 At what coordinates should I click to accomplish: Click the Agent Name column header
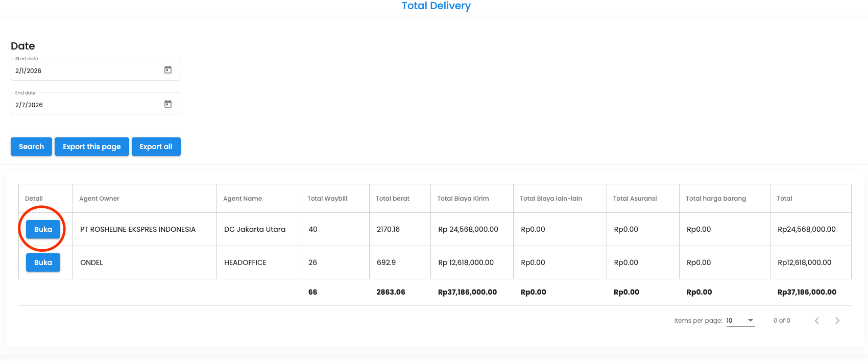(x=243, y=199)
